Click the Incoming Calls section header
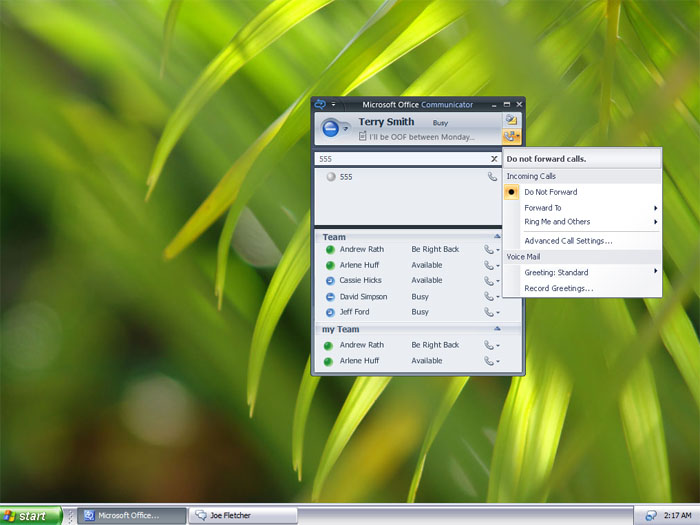 [582, 176]
